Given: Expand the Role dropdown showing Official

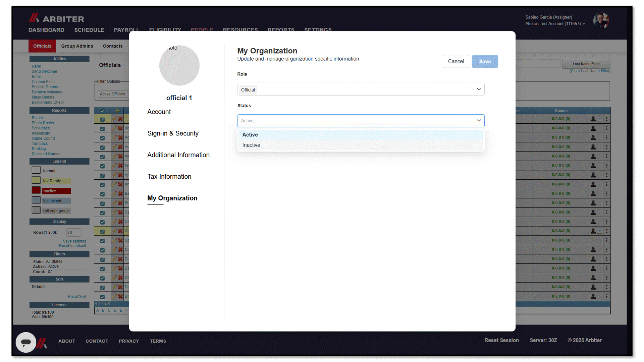Looking at the screenshot, I should (361, 89).
